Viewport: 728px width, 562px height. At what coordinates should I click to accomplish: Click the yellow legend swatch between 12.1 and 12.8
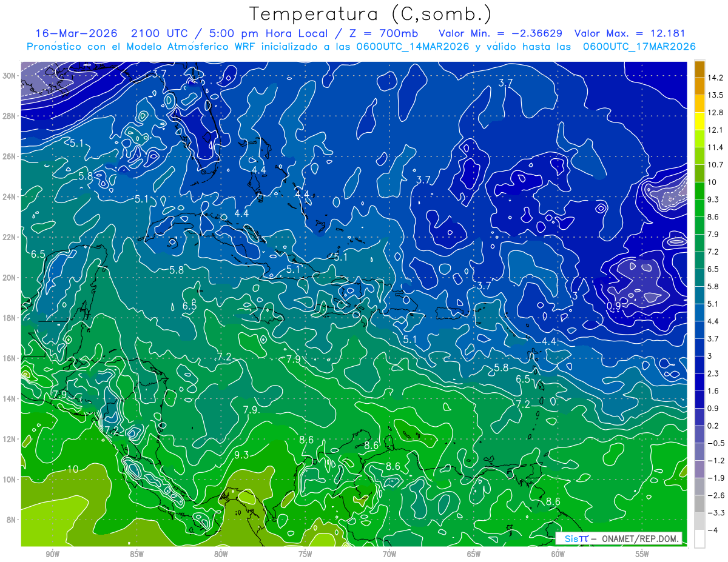click(x=699, y=121)
